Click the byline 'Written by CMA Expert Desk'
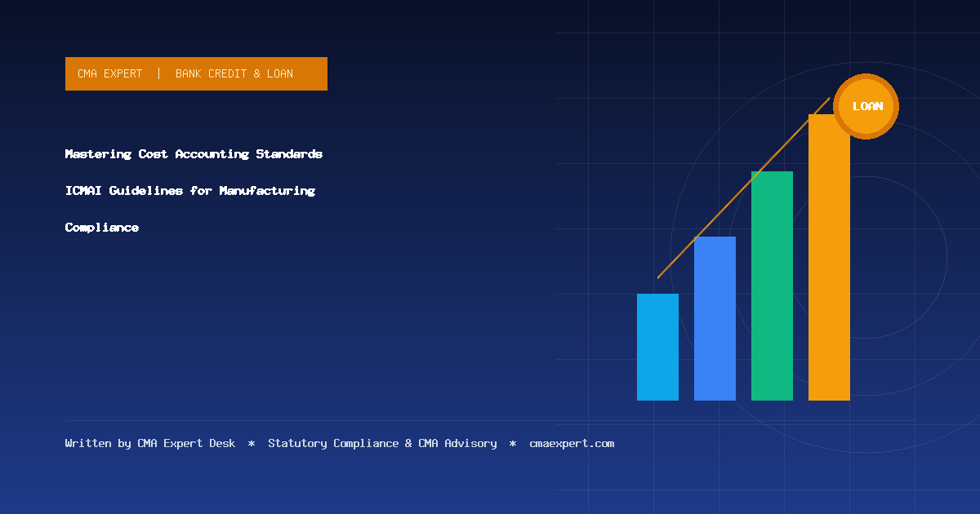980x514 pixels. click(x=150, y=443)
